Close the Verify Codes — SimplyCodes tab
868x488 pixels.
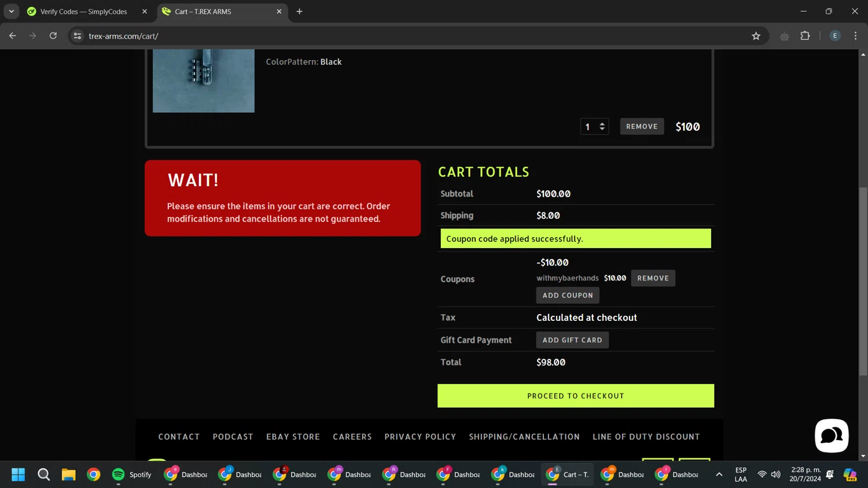[145, 12]
